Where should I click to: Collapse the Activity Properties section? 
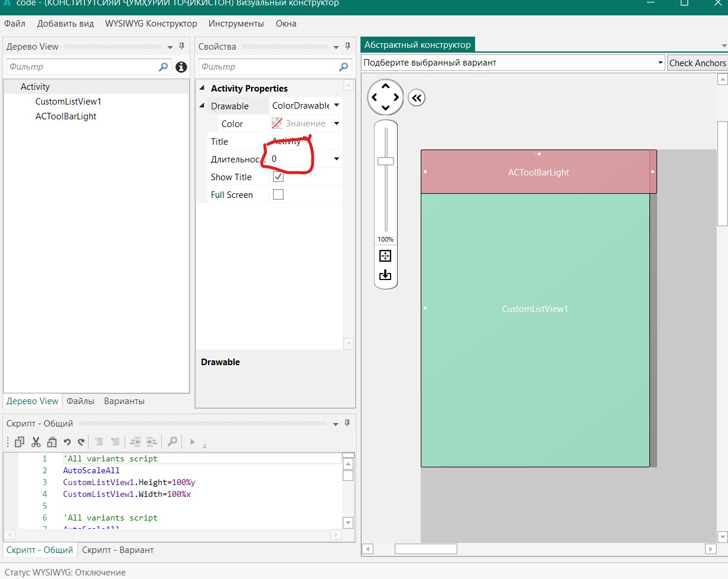(x=203, y=89)
